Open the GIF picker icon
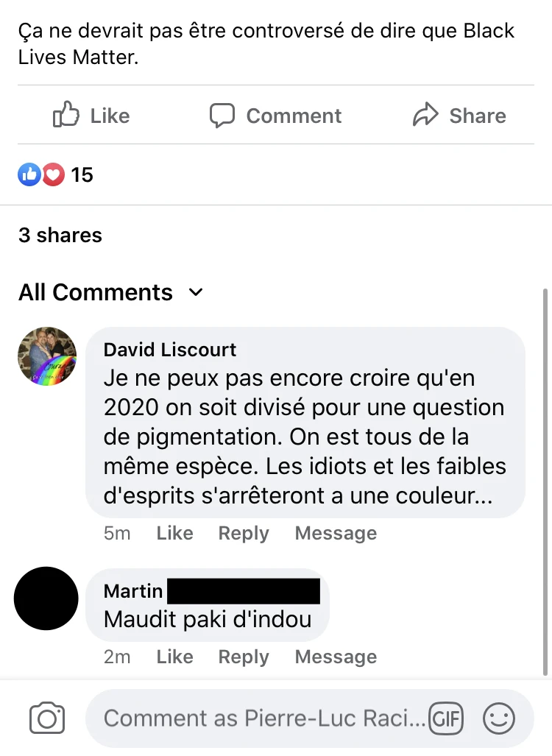Screen dimensions: 552x756 click(445, 718)
